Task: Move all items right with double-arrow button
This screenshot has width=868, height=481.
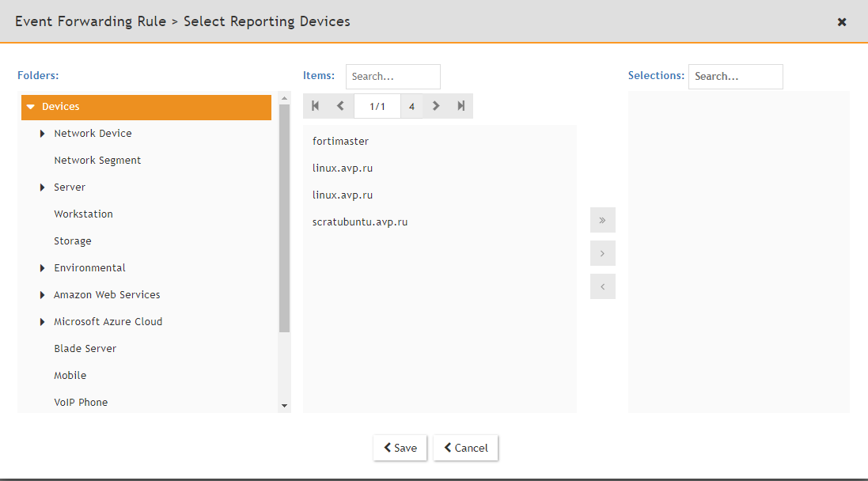Action: 602,220
